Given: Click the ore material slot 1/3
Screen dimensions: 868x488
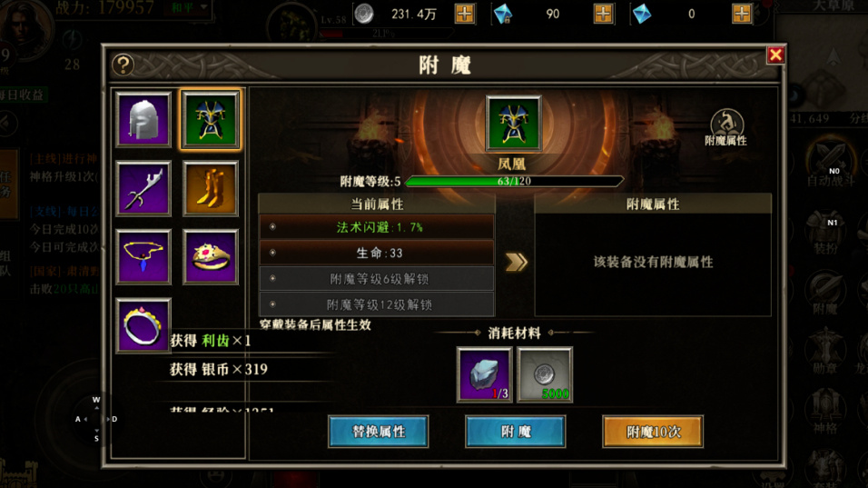Looking at the screenshot, I should tap(484, 374).
